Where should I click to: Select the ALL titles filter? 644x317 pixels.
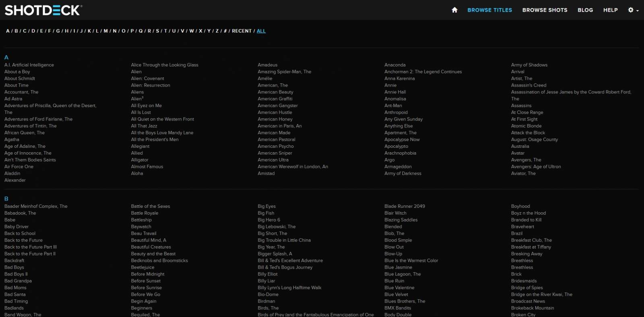pos(261,31)
